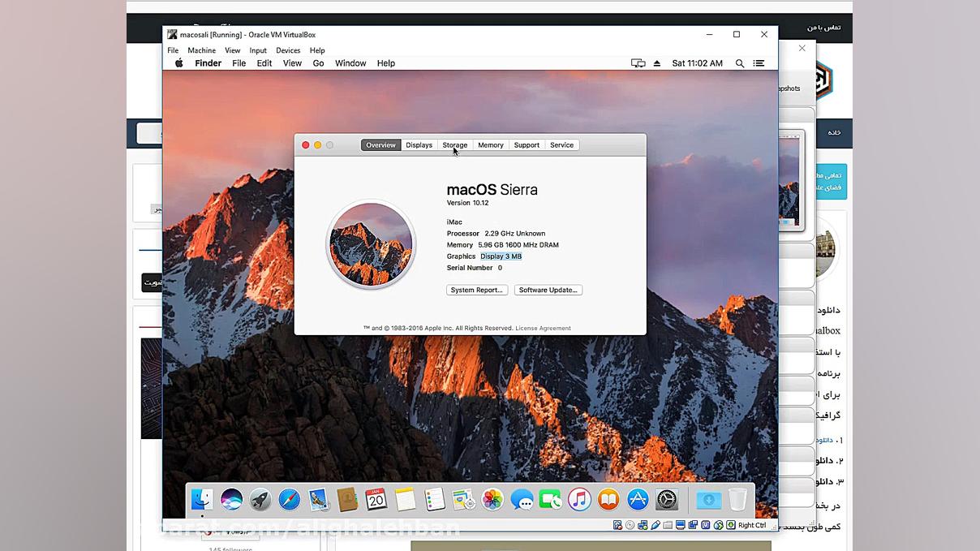Click VirtualBox shared folders status indicator
The width and height of the screenshot is (980, 551).
(x=668, y=525)
